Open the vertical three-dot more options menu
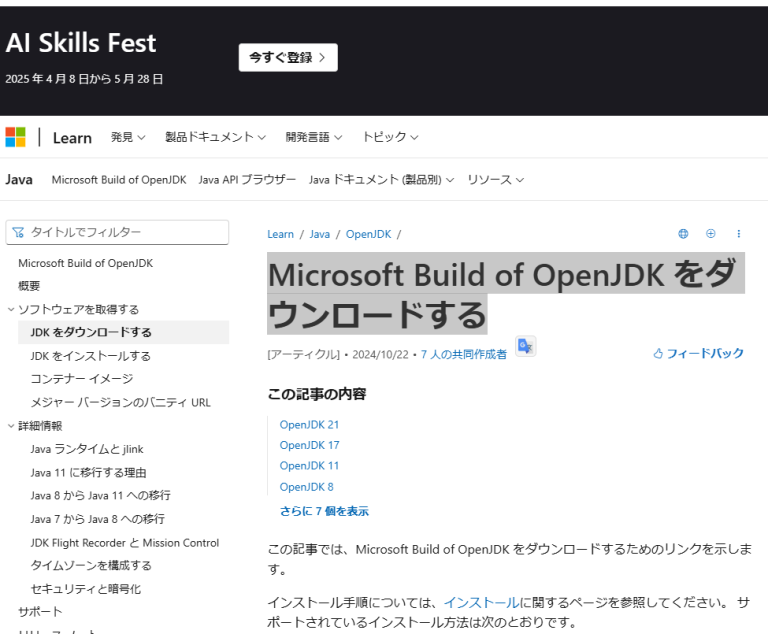Viewport: 768px width, 634px height. point(739,234)
